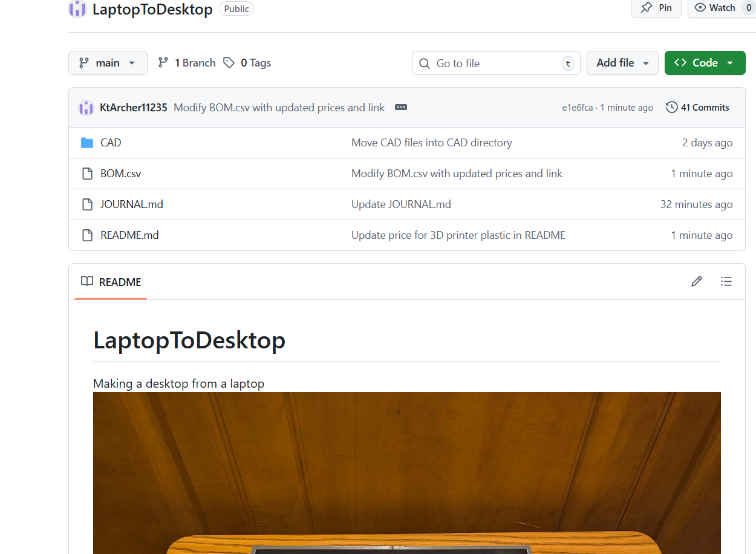
Task: Open the green Code dropdown
Action: (705, 63)
